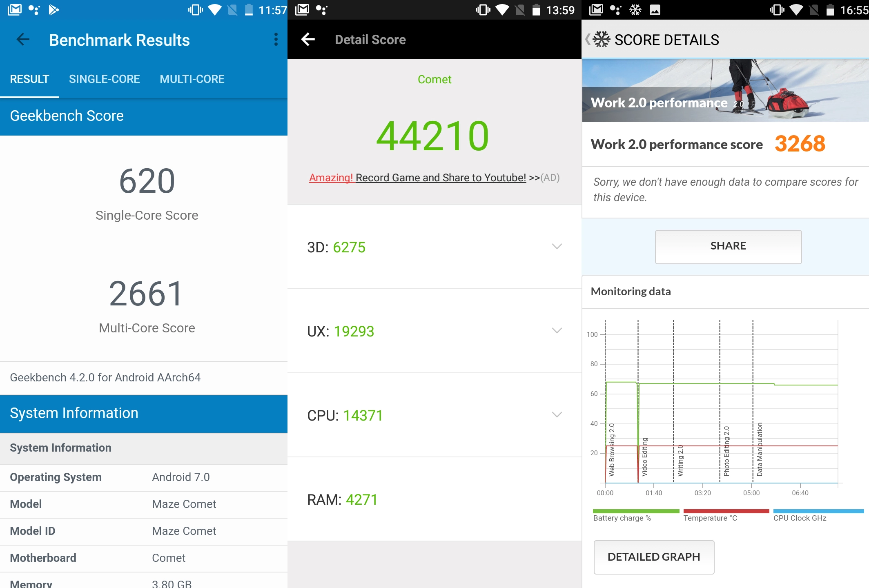Tap the Data Manipulation marker in graph

click(x=760, y=449)
